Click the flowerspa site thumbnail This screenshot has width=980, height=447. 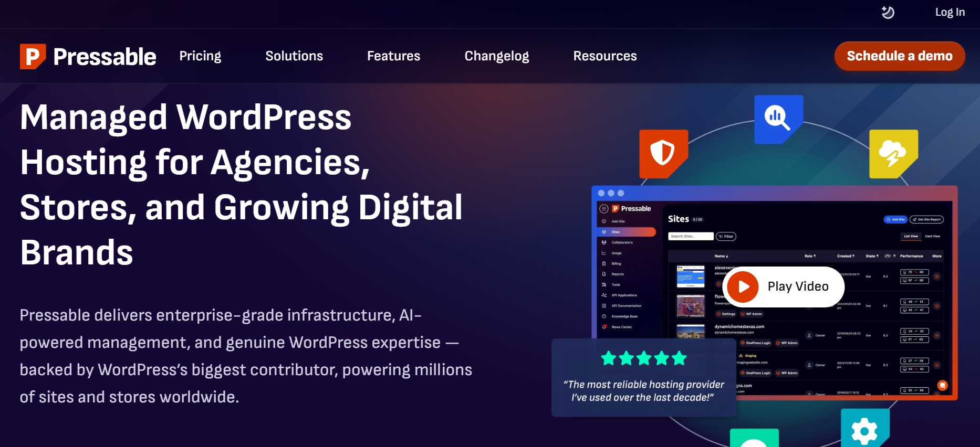tap(691, 306)
